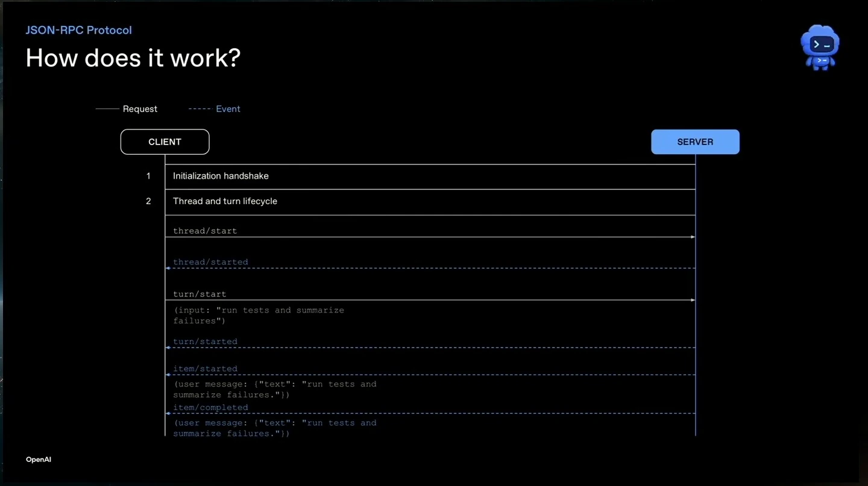This screenshot has width=868, height=486.
Task: Click the user message text below item/completed
Action: click(x=275, y=428)
